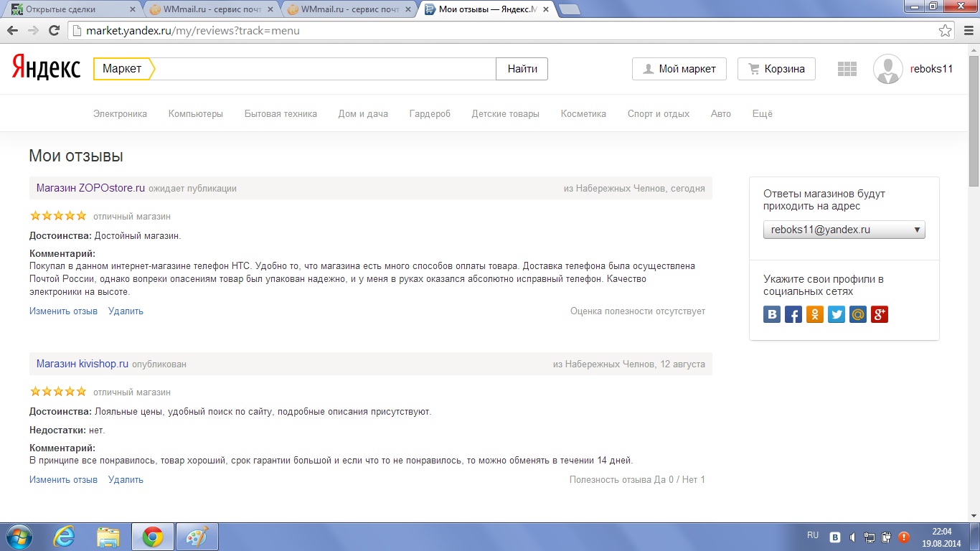Click the power plug tray icon
The height and width of the screenshot is (551, 980).
coord(887,537)
